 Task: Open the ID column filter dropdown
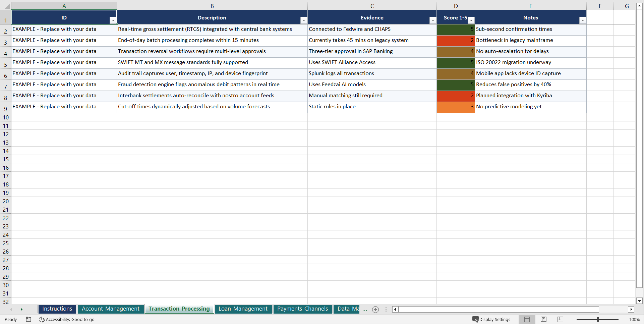pyautogui.click(x=113, y=20)
